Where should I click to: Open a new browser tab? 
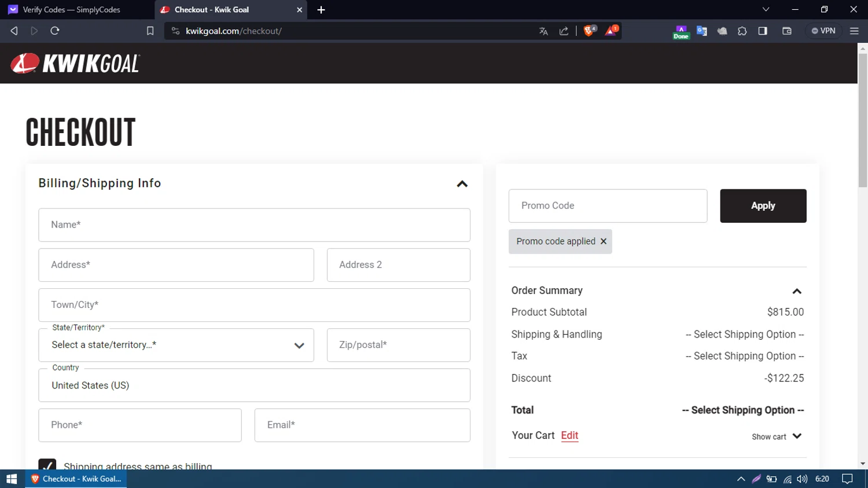[321, 10]
